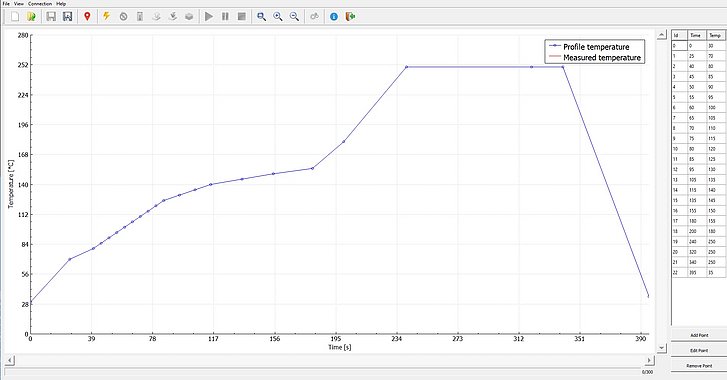Open a profile file from the toolbar
The width and height of the screenshot is (727, 380).
click(31, 17)
